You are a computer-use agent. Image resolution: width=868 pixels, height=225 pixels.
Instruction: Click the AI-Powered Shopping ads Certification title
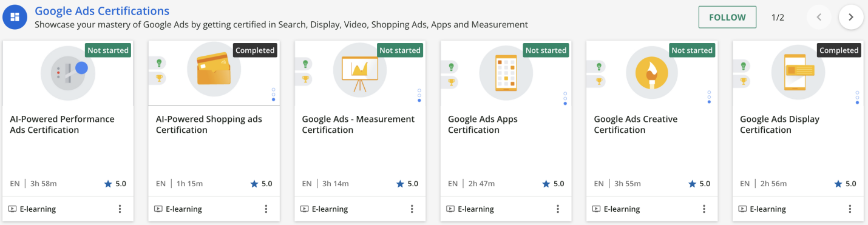[209, 124]
